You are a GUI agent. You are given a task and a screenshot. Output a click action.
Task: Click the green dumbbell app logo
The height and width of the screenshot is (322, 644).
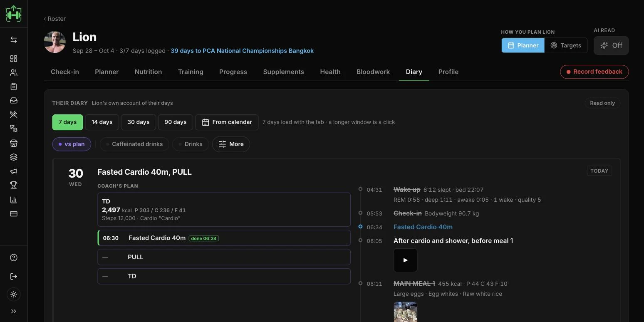point(14,14)
